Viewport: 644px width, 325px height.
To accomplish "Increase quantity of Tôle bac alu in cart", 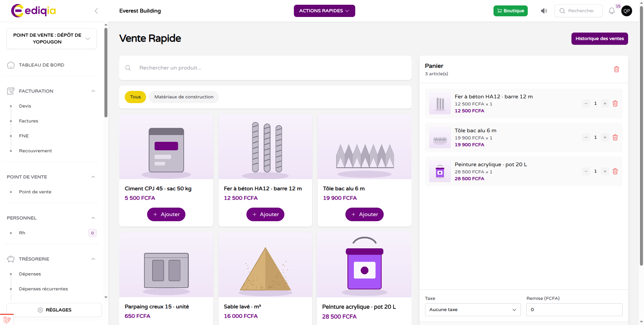I will [605, 137].
